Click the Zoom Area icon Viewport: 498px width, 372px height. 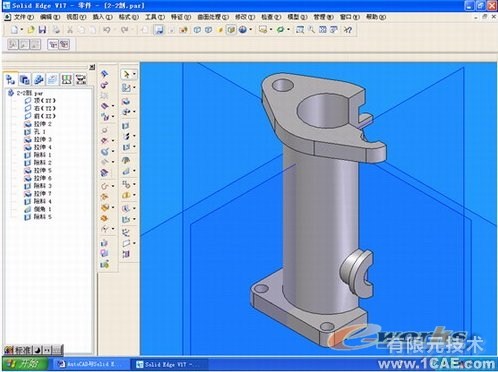pos(300,30)
